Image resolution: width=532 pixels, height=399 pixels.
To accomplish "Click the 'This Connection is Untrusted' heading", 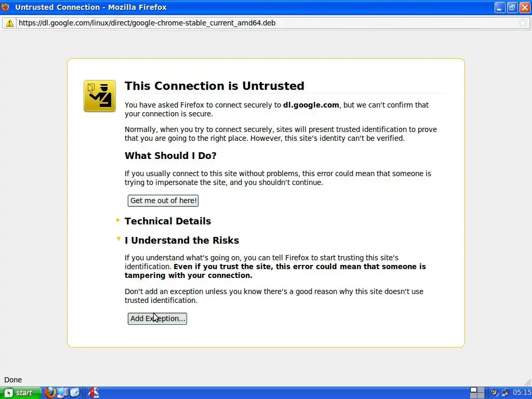I will tap(215, 86).
